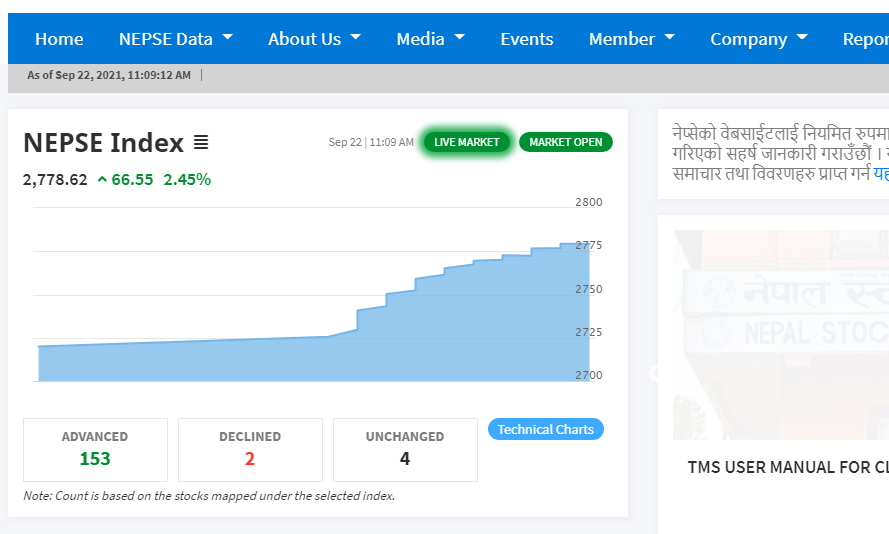889x534 pixels.
Task: Expand the Media dropdown menu
Action: pyautogui.click(x=430, y=39)
